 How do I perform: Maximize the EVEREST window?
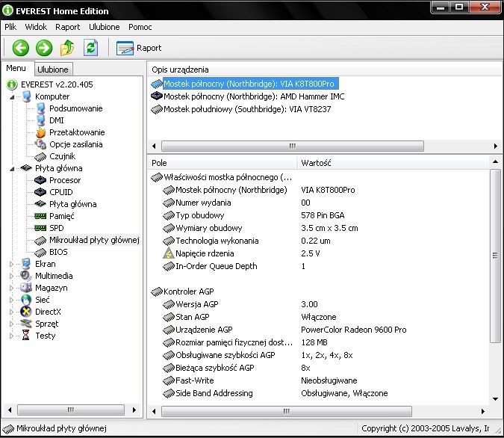pyautogui.click(x=459, y=7)
